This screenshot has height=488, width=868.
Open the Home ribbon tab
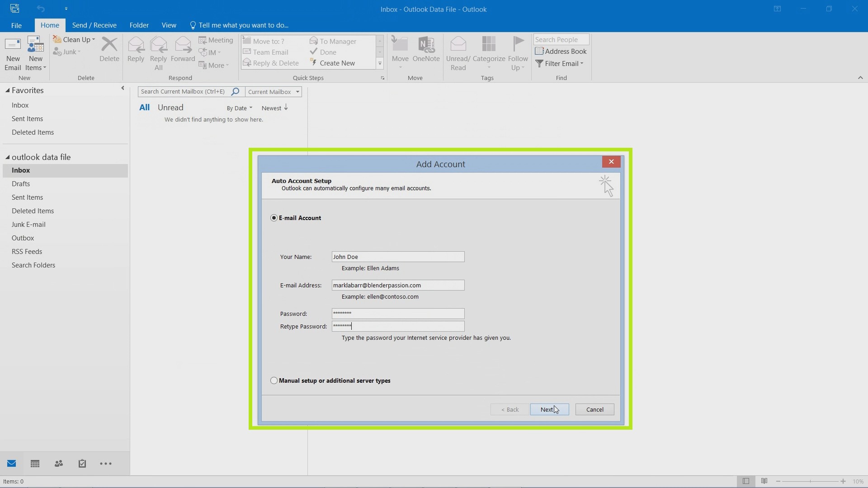point(49,25)
